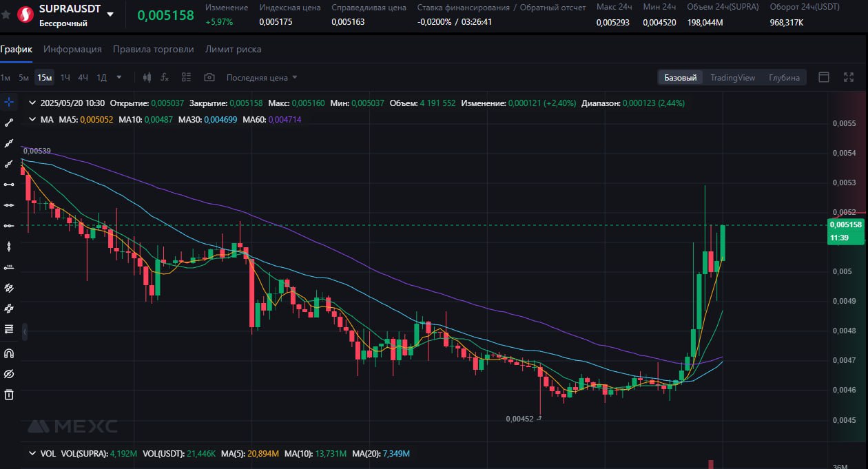The height and width of the screenshot is (469, 868).
Task: Click the red SUPRA coin logo
Action: (x=25, y=14)
